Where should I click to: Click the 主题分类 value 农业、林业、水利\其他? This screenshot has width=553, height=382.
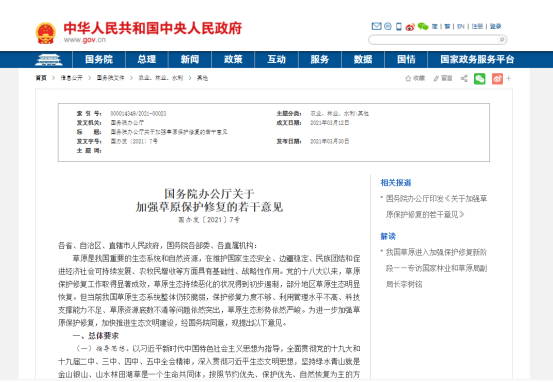click(x=339, y=114)
